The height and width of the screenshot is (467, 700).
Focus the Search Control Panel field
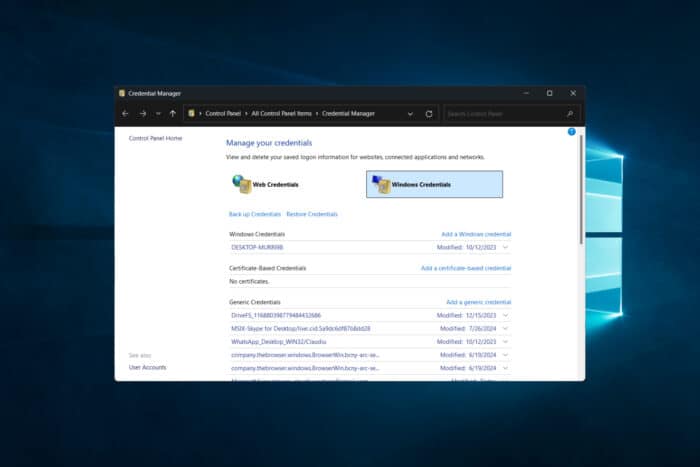(503, 114)
